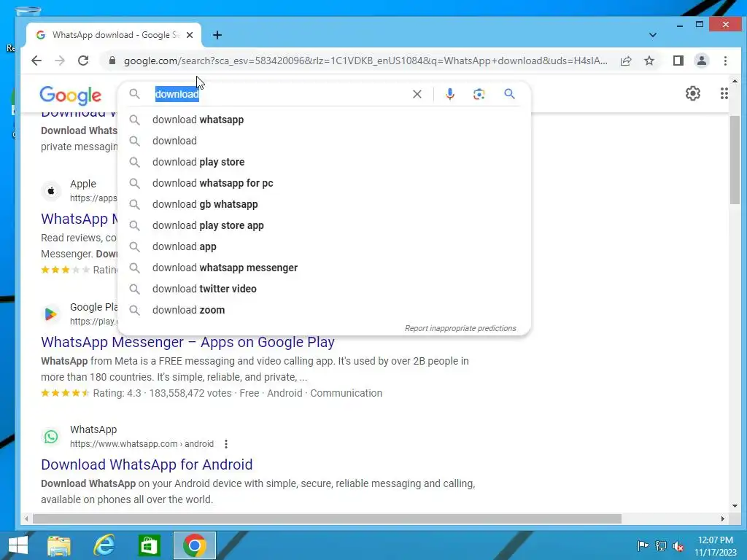This screenshot has height=560, width=747.
Task: Click the WhatsApp site favicon in results
Action: click(51, 437)
